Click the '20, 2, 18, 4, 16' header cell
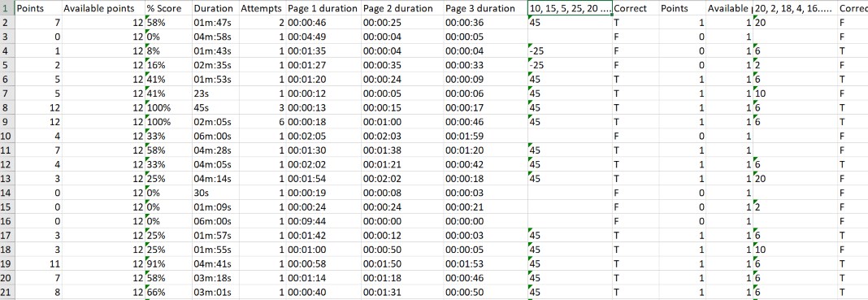This screenshot has width=868, height=300. click(794, 9)
